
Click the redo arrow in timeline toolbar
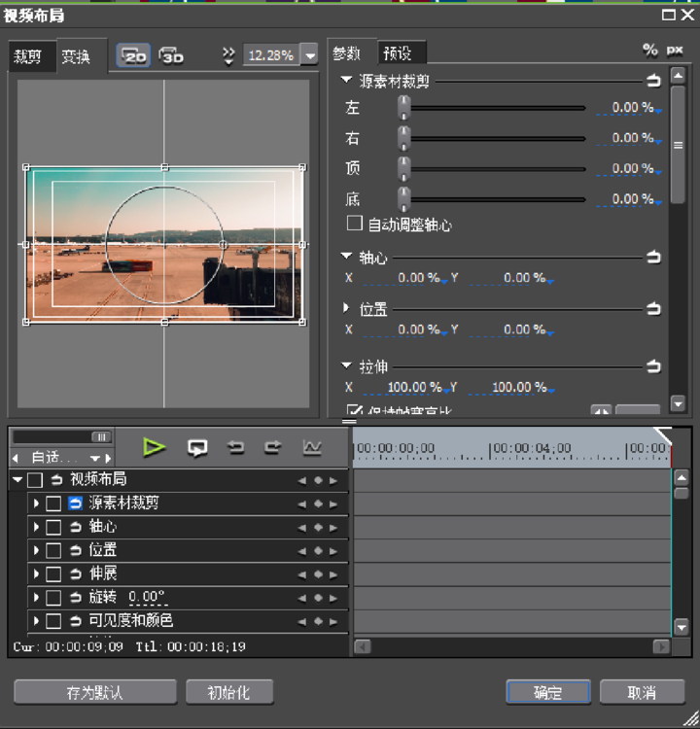coord(273,448)
